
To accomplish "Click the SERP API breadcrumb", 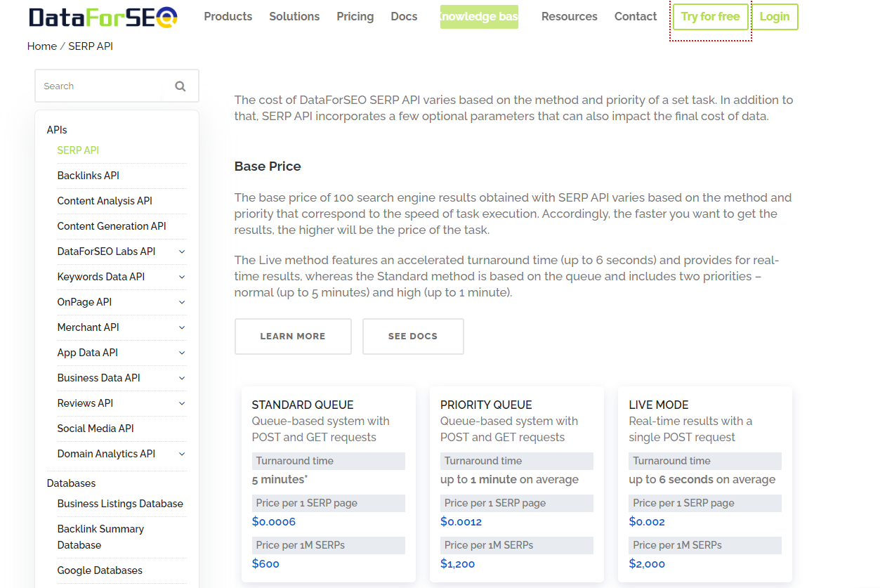I will tap(91, 46).
